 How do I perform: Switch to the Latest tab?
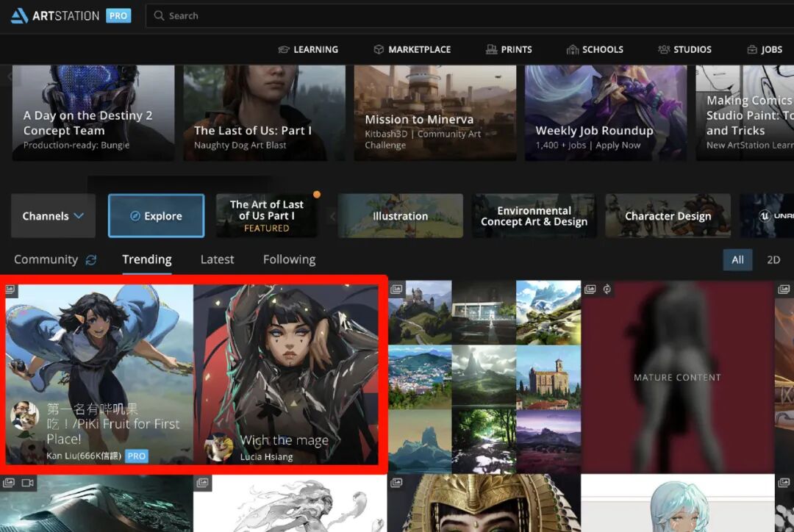217,259
